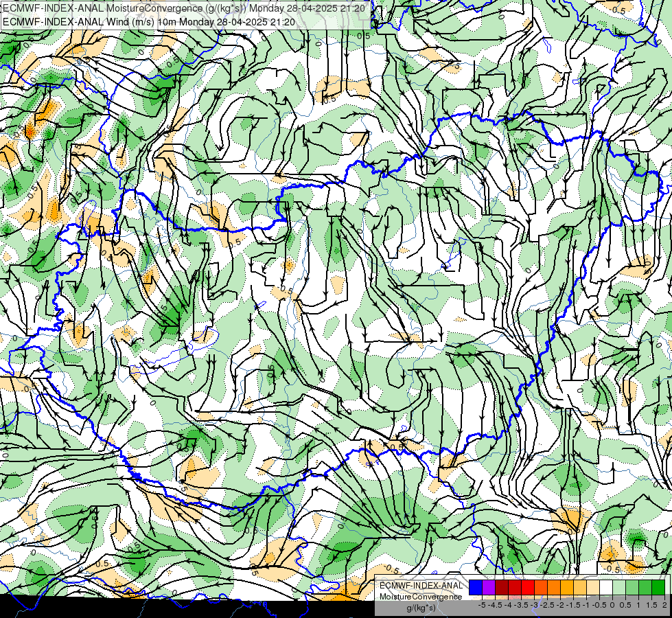This screenshot has height=618, width=672.
Task: Click the 2 value at legend scale end
Action: (x=664, y=605)
